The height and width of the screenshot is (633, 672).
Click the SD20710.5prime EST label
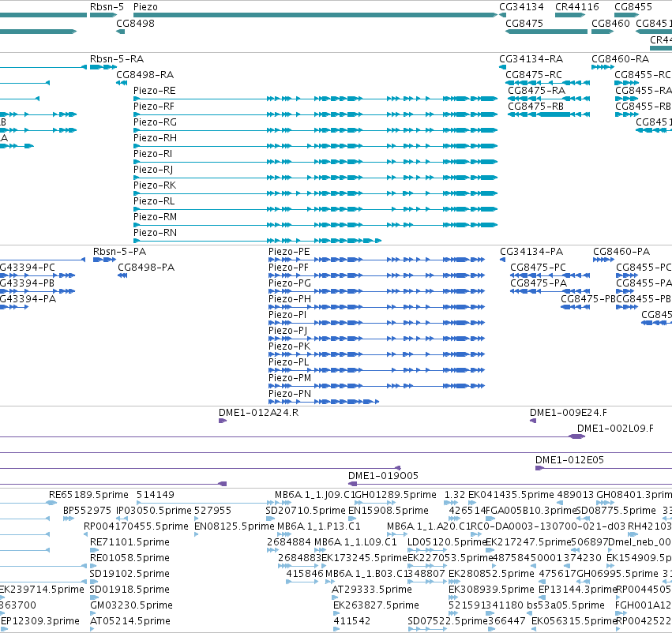pos(305,511)
